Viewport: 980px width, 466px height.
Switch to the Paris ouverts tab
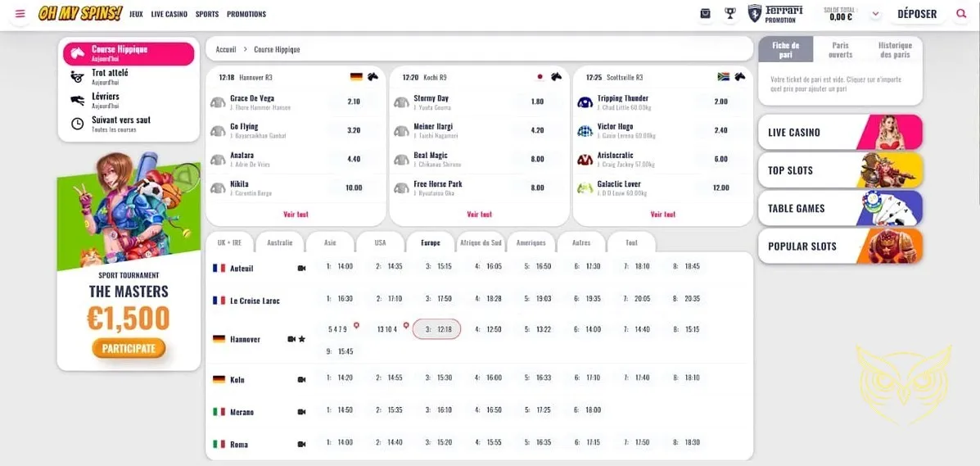[x=840, y=50]
